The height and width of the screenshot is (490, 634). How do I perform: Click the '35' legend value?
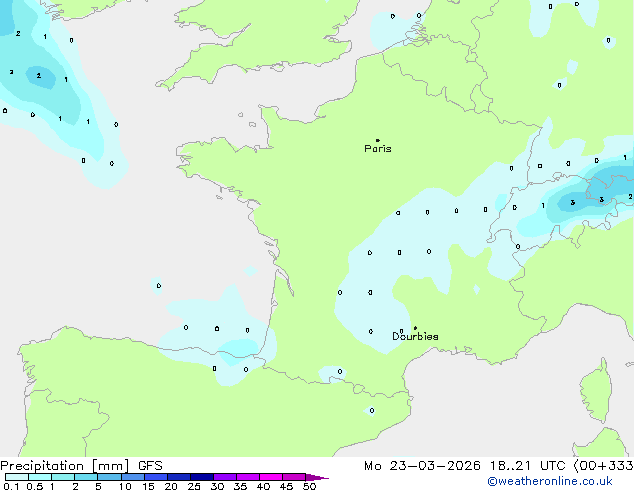pos(240,486)
